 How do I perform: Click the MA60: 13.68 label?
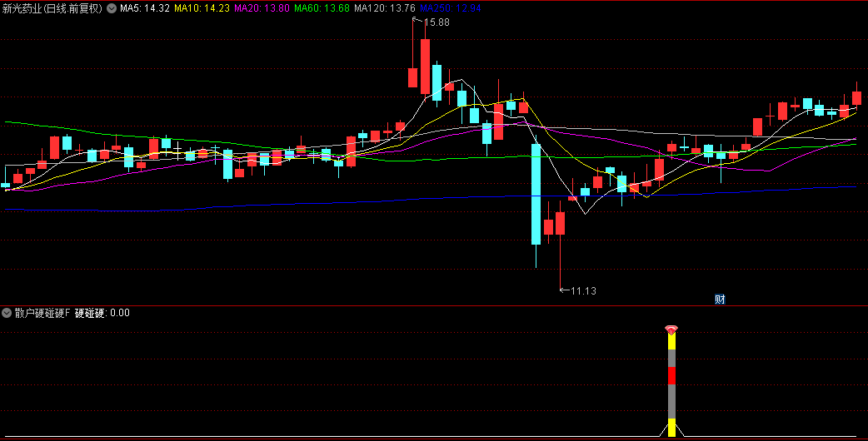tap(322, 8)
